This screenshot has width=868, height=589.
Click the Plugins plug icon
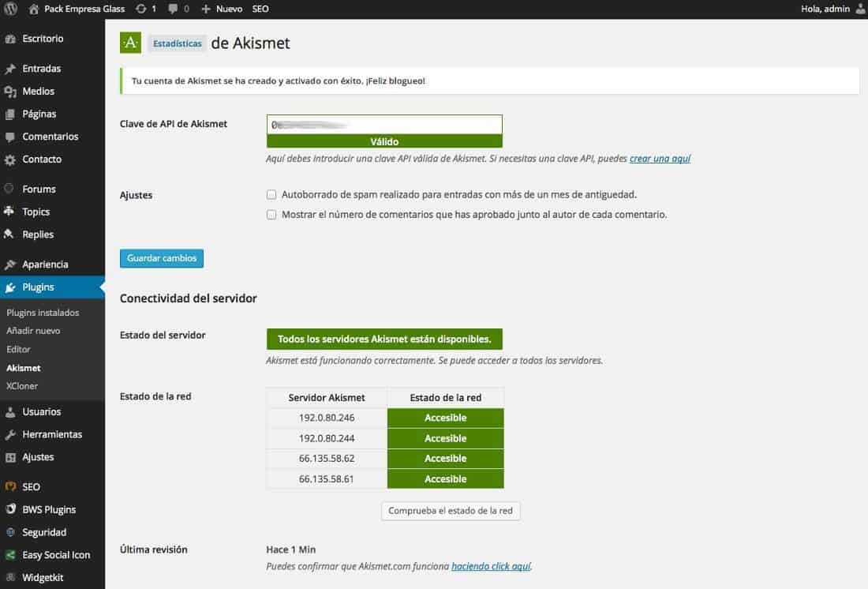point(10,287)
